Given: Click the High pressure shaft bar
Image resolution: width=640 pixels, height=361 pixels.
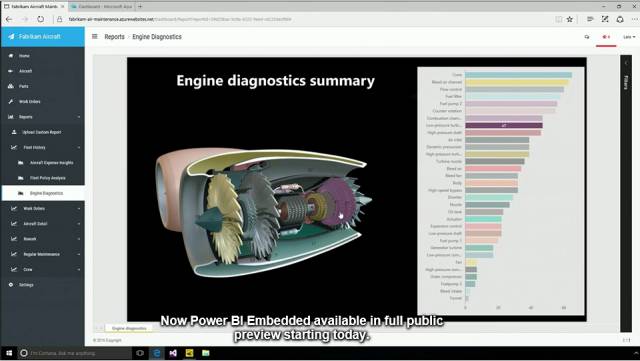Looking at the screenshot, I should click(503, 133).
